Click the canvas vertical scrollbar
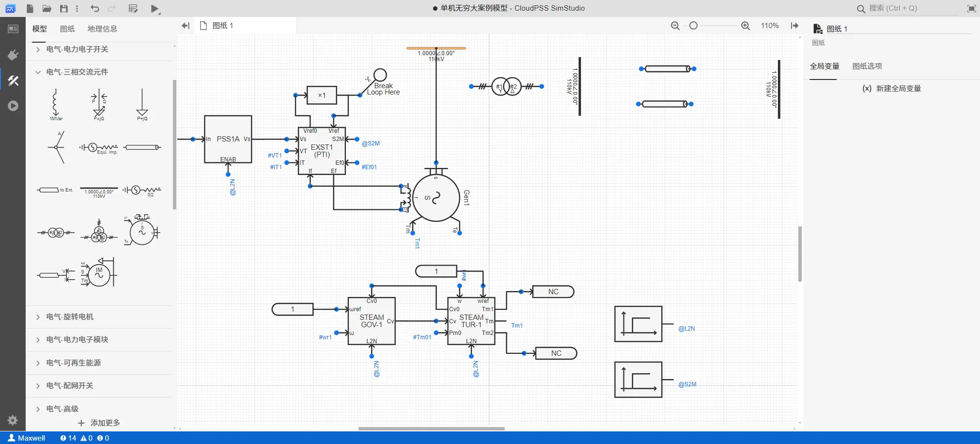Image resolution: width=980 pixels, height=444 pixels. pos(800,254)
